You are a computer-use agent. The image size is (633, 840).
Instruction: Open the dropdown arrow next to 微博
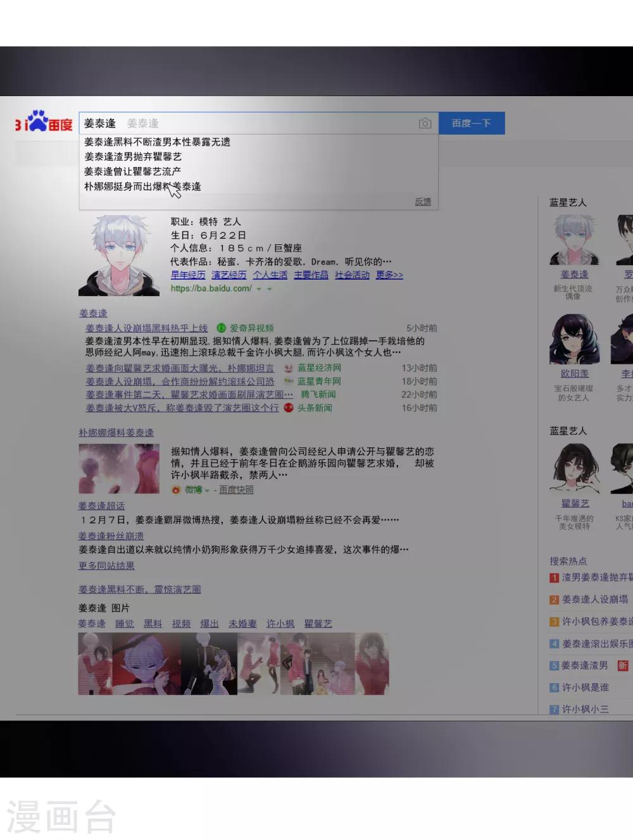(207, 490)
